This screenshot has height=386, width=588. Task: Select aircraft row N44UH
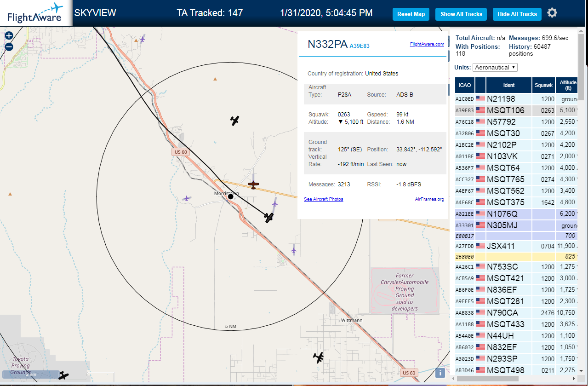pos(517,336)
